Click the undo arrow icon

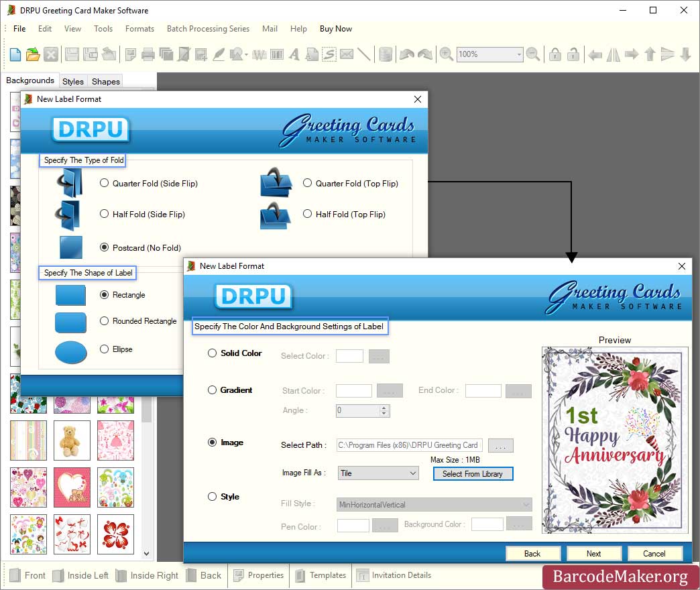pos(407,54)
